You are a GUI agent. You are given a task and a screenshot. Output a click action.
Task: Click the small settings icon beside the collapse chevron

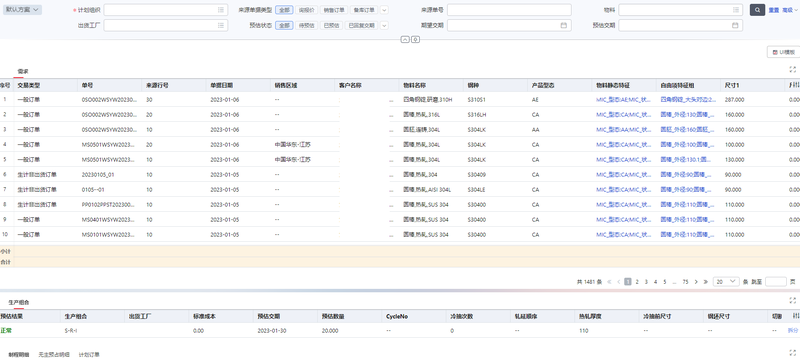coord(416,39)
